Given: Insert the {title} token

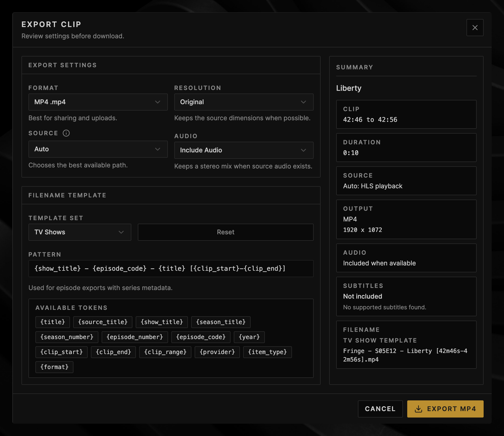Looking at the screenshot, I should pos(53,322).
